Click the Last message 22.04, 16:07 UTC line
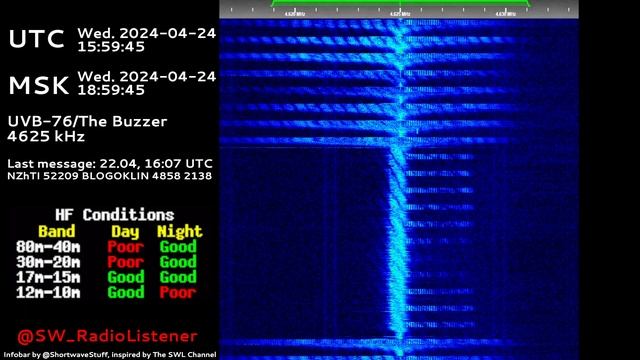This screenshot has height=360, width=640. (x=110, y=164)
